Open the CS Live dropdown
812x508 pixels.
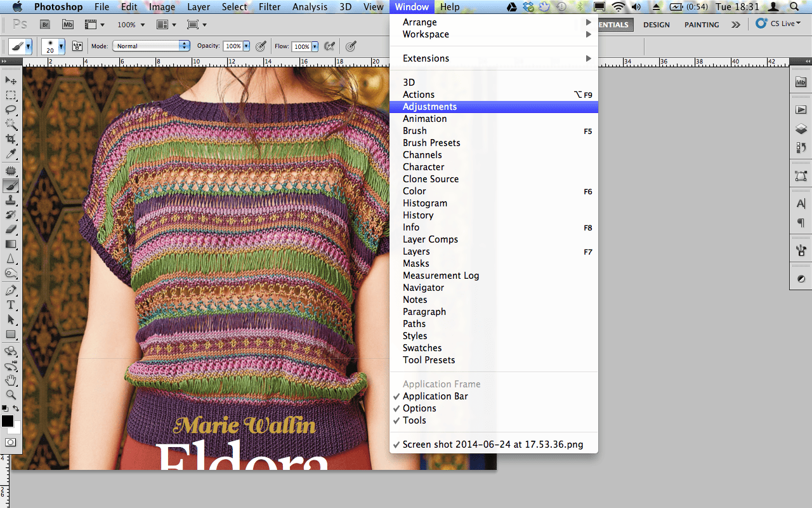[x=778, y=23]
